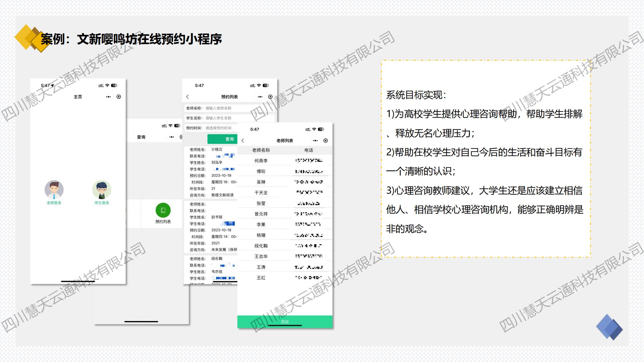
Task: Open the green 预约列表 icon
Action: [x=163, y=210]
